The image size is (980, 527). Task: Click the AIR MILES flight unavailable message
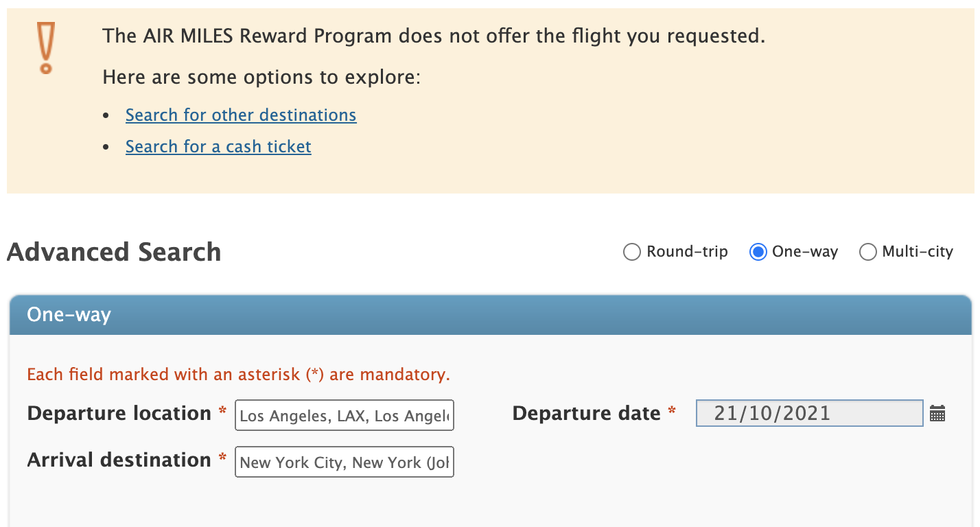click(433, 36)
